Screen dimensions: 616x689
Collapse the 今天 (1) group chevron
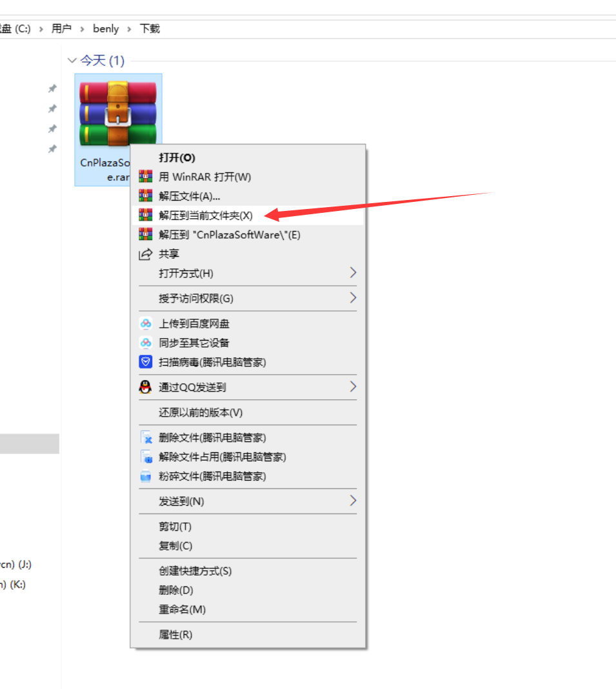(x=72, y=61)
